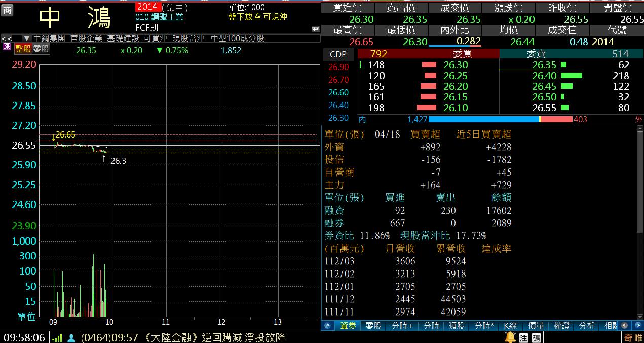The image size is (644, 343).
Task: Select ask price 26.55 row
Action: 571,108
